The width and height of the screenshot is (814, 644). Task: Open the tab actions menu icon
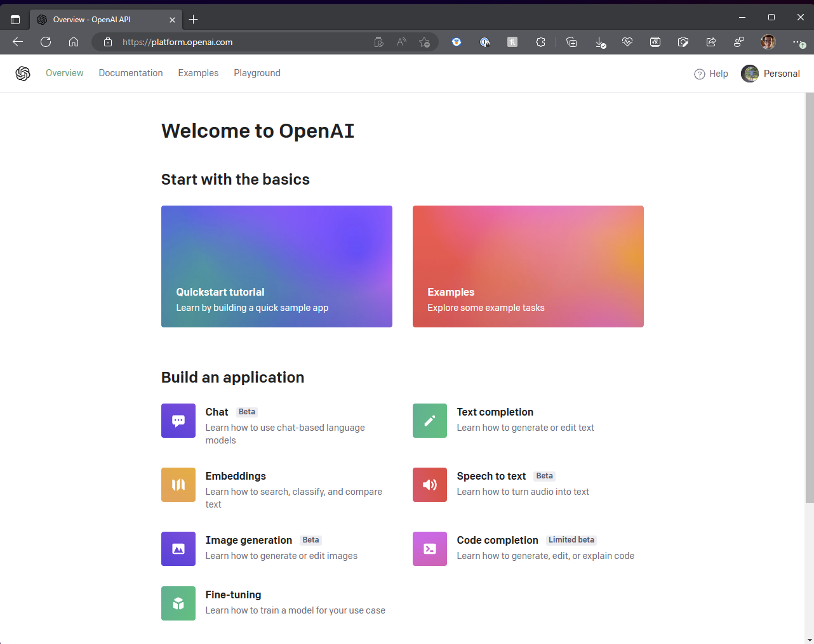(x=15, y=20)
